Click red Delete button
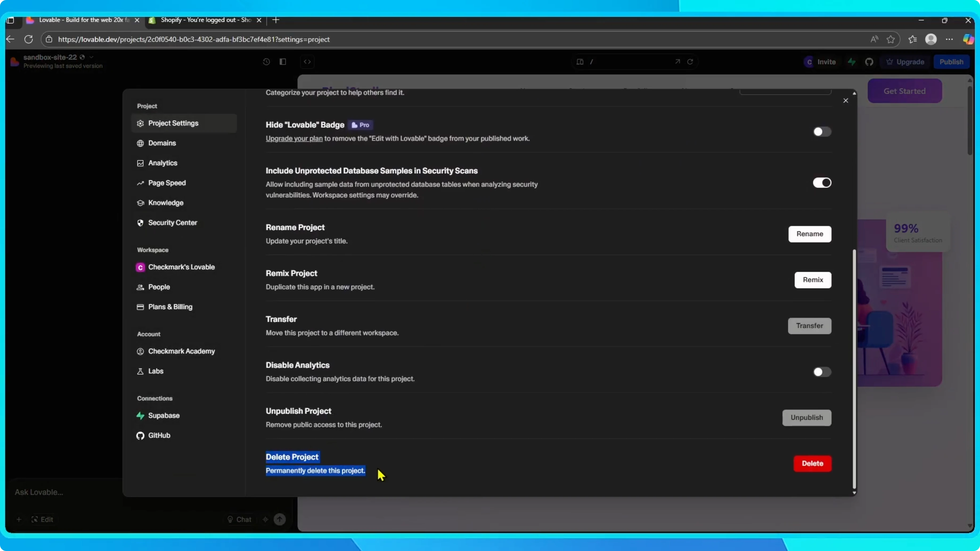The image size is (980, 551). tap(812, 463)
